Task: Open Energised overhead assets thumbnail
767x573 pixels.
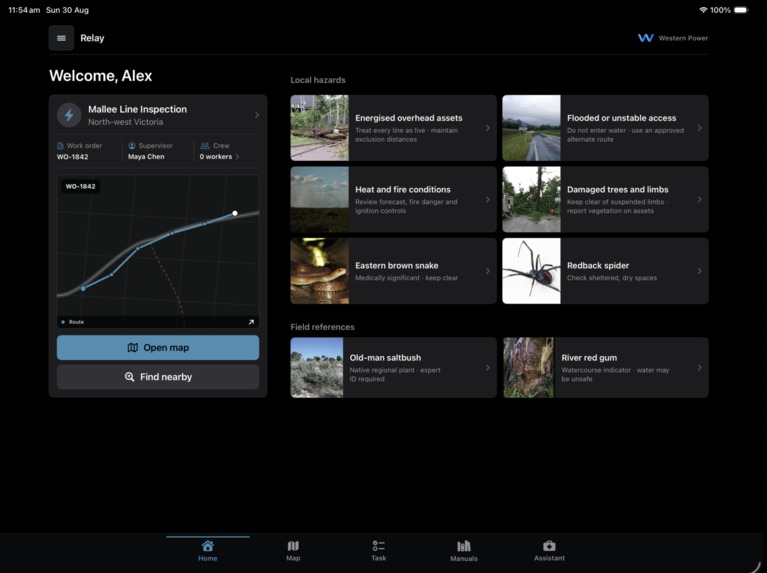Action: tap(319, 128)
